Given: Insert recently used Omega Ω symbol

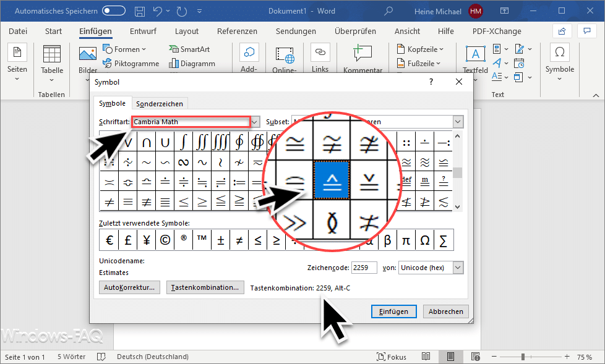Looking at the screenshot, I should pos(424,240).
